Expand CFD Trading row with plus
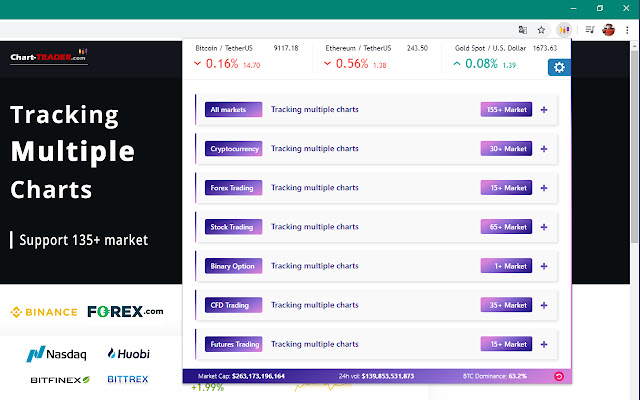This screenshot has height=400, width=640. [544, 305]
